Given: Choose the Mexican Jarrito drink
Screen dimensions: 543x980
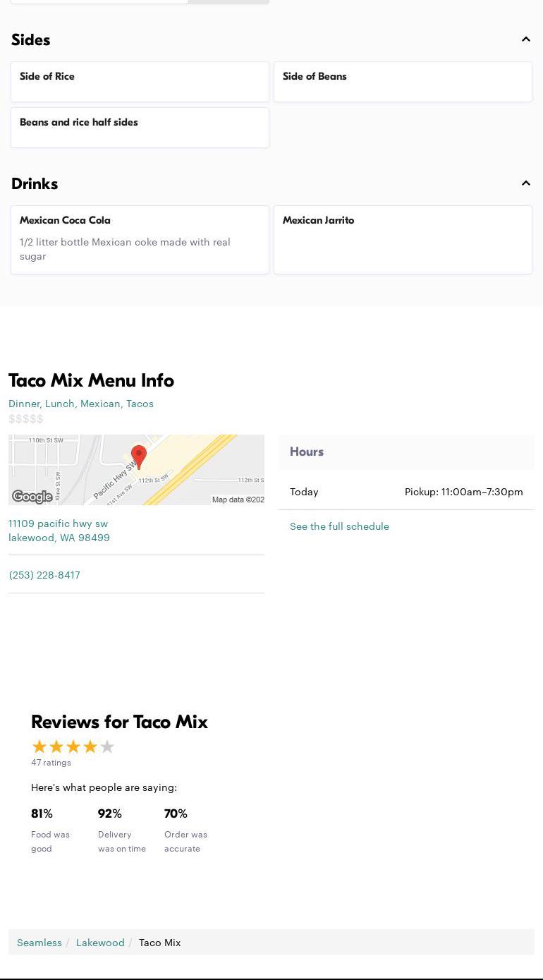Looking at the screenshot, I should [x=403, y=239].
